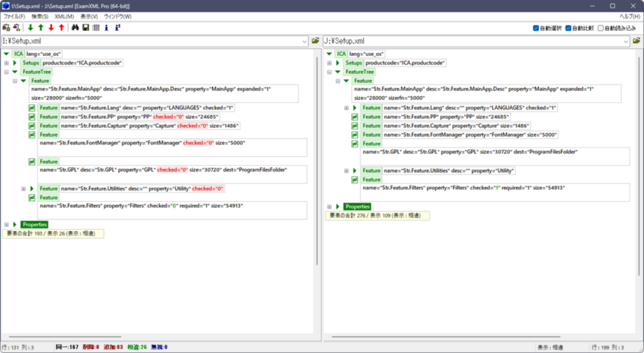
Task: Click red checked="0" attribute on Str.Feature.PP row
Action: click(x=169, y=117)
